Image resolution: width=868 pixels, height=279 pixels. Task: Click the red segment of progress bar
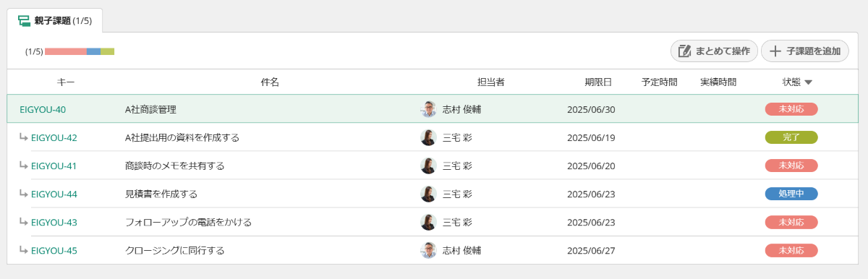coord(66,51)
